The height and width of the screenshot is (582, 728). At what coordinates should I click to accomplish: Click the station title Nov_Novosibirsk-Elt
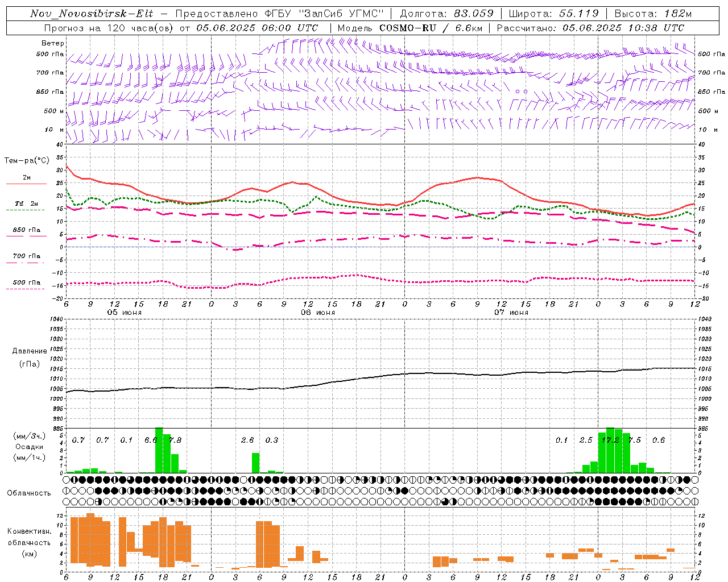(x=91, y=14)
